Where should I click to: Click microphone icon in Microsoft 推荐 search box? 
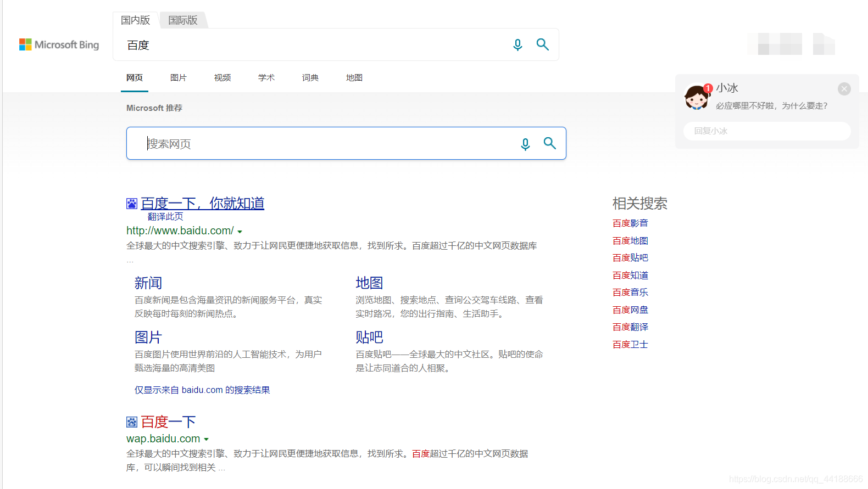point(525,144)
